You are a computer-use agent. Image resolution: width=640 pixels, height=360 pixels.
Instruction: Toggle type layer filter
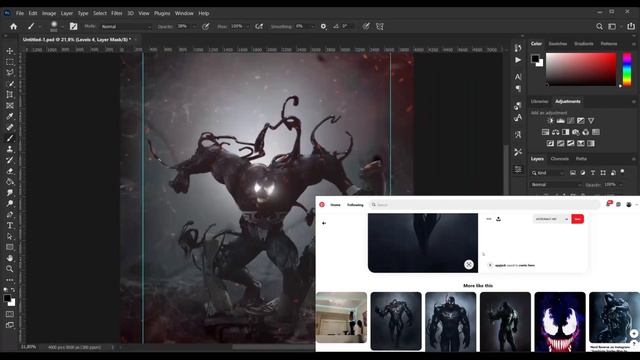(x=593, y=173)
